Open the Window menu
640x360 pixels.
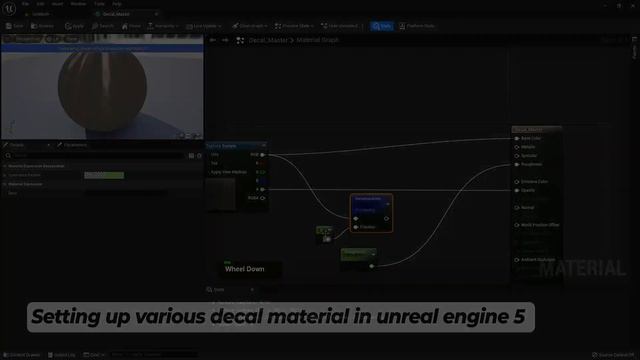[78, 4]
